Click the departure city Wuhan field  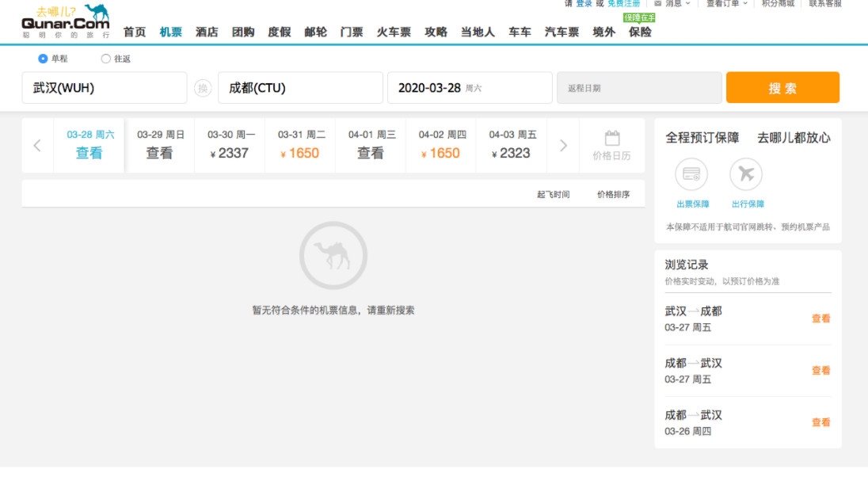pos(104,88)
